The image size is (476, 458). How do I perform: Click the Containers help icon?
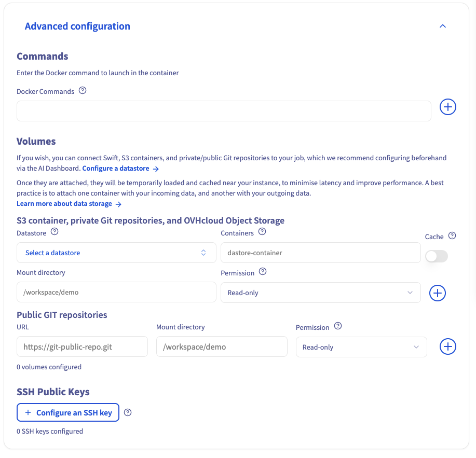(x=262, y=232)
